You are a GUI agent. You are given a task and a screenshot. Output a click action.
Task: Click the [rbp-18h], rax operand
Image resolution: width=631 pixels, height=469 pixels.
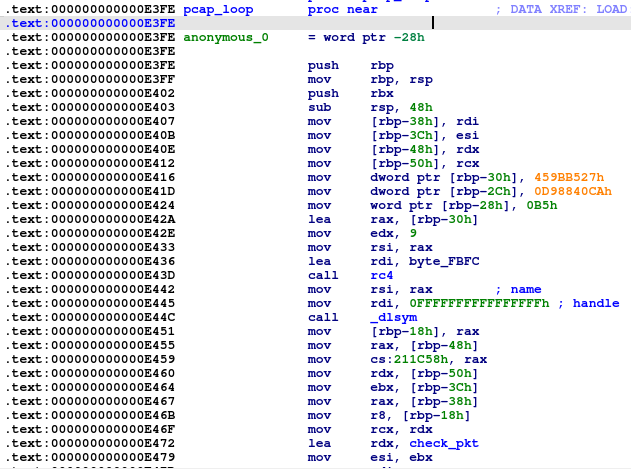point(425,331)
